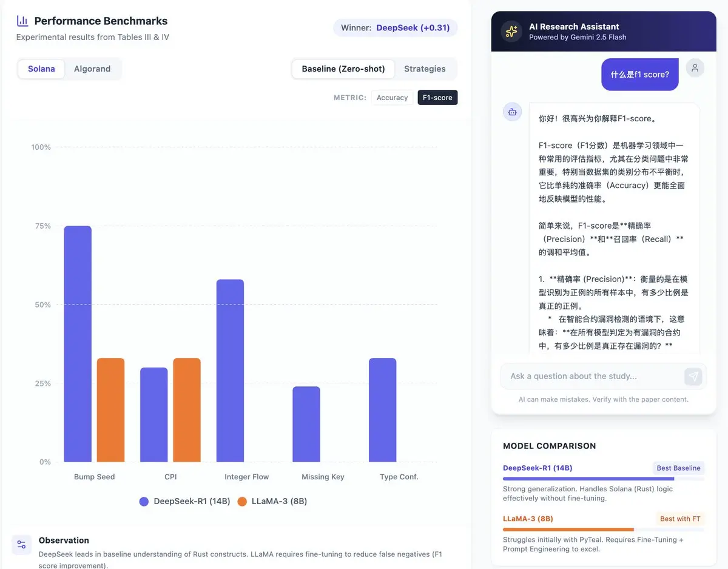This screenshot has width=728, height=569.
Task: Select the Strategies view
Action: 425,69
